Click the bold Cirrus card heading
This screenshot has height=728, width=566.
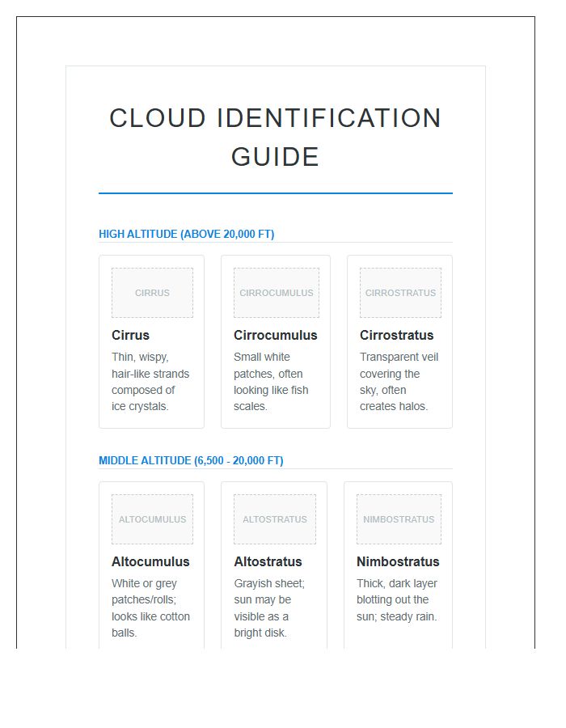(x=130, y=335)
